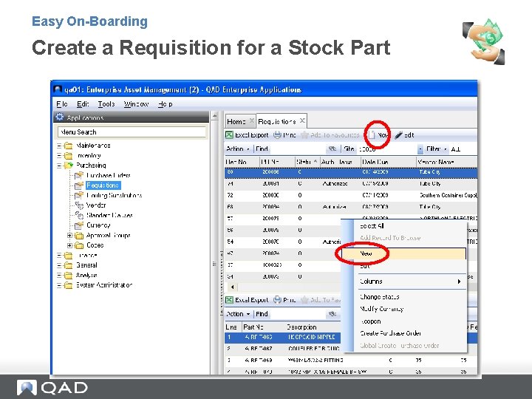This screenshot has height=399, width=532.
Task: Open Vendor in the Purchasing tree
Action: pyautogui.click(x=96, y=205)
